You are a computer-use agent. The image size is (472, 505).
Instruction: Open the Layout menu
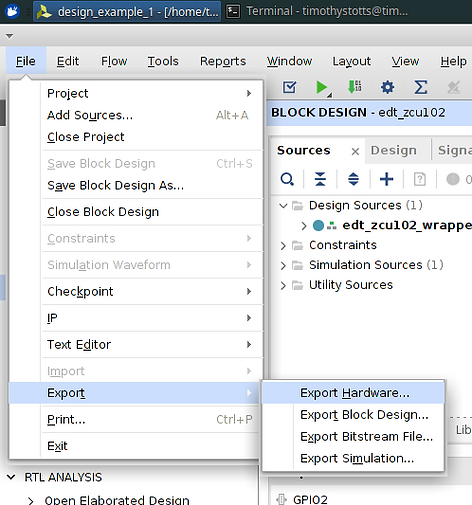tap(352, 61)
